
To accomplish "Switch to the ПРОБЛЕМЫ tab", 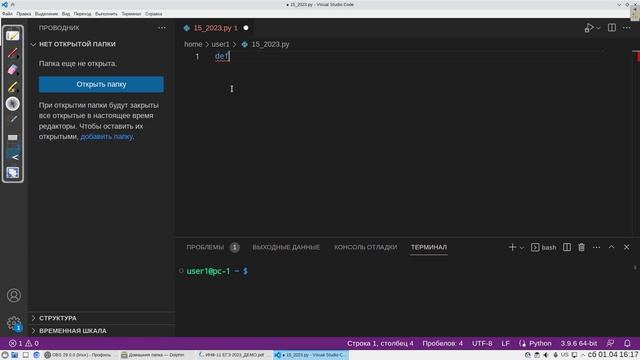I will coord(205,247).
